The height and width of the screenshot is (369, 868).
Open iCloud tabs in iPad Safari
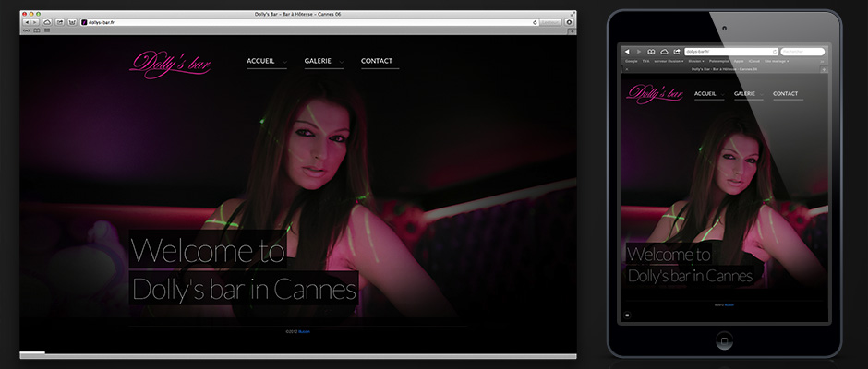664,52
